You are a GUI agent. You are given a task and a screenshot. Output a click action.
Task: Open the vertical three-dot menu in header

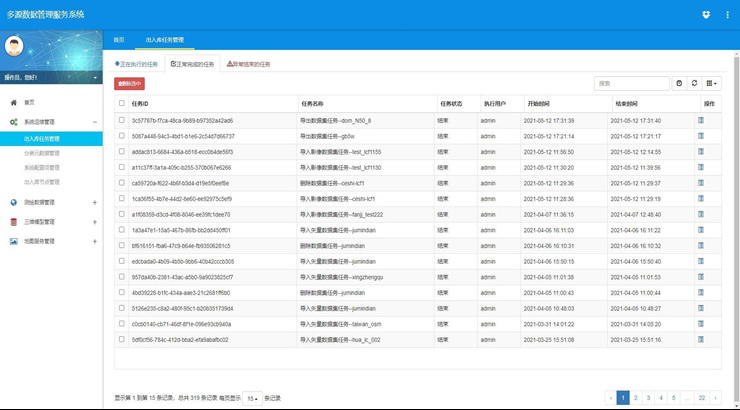[726, 15]
